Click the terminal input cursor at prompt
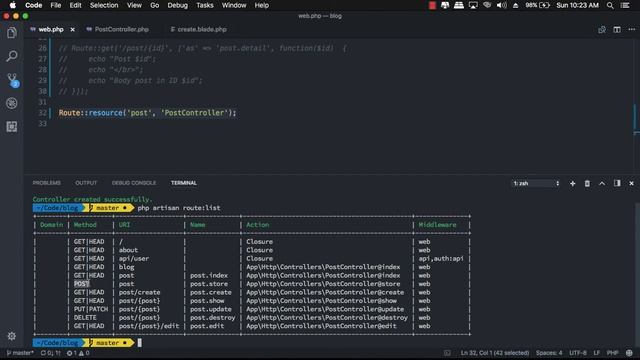Screen dimensions: 640x360 (140, 343)
